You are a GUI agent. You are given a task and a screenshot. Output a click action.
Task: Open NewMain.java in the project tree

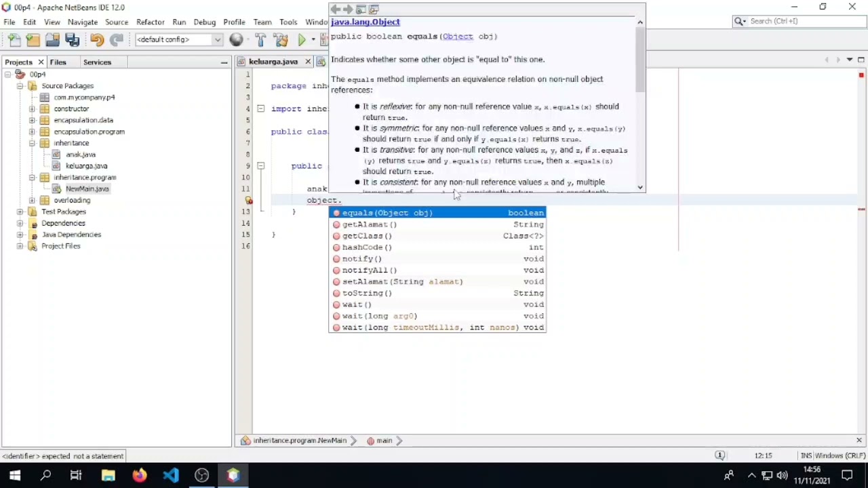[87, 189]
